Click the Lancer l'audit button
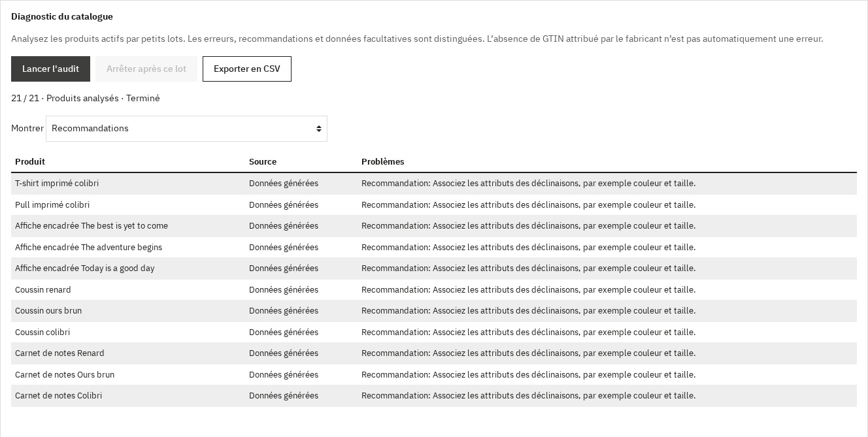The height and width of the screenshot is (437, 868). 50,69
